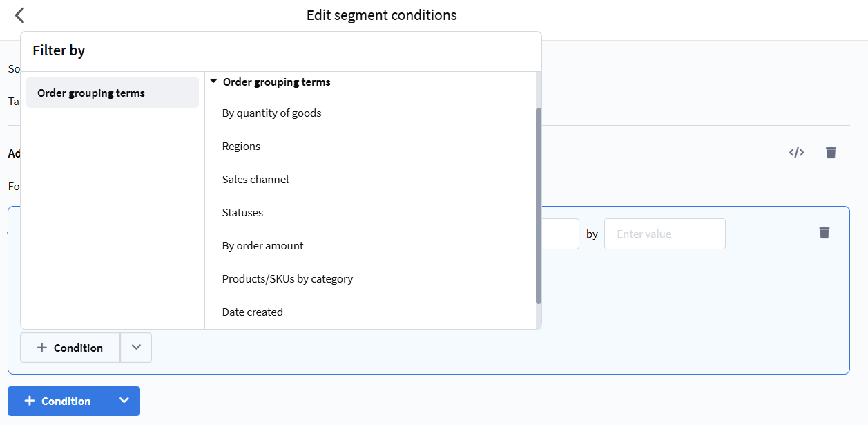Click the back arrow icon
Viewport: 868px width, 425px height.
point(19,15)
